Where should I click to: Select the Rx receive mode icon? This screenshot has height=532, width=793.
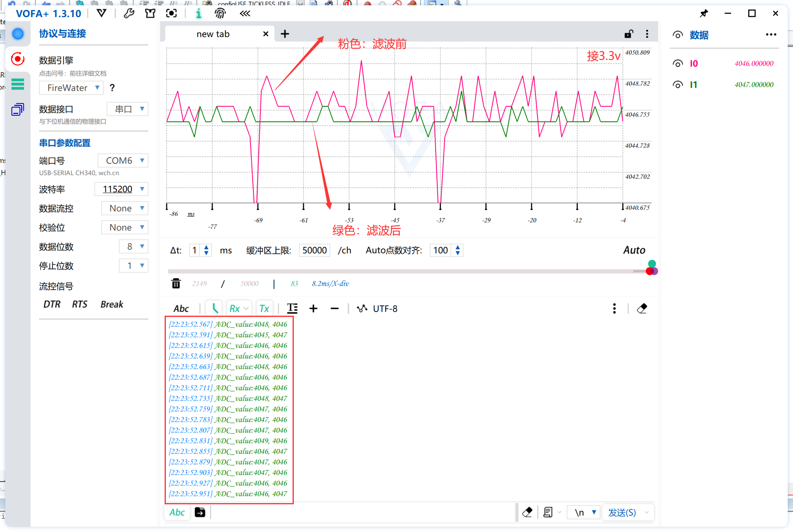point(236,308)
